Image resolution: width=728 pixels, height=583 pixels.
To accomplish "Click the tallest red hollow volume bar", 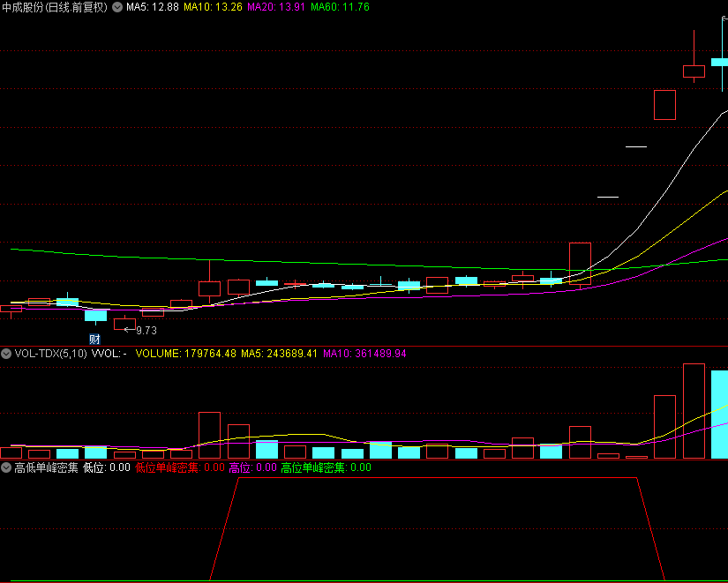I will click(x=694, y=411).
